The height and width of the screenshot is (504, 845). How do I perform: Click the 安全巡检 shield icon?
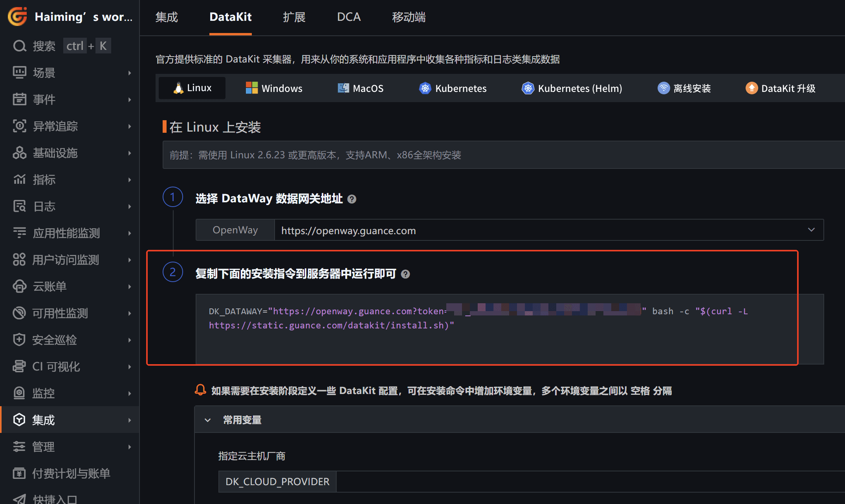[x=19, y=340]
